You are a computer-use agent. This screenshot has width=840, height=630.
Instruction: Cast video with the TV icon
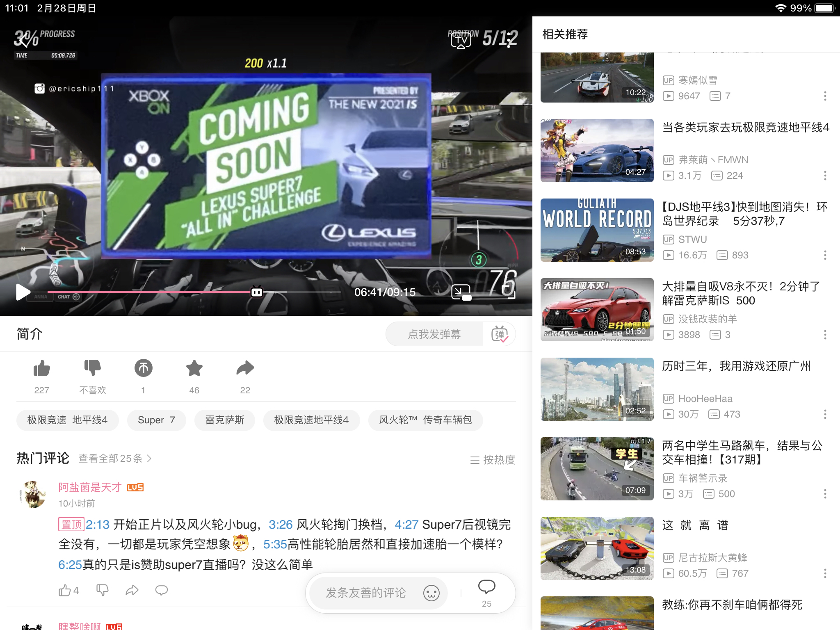461,41
